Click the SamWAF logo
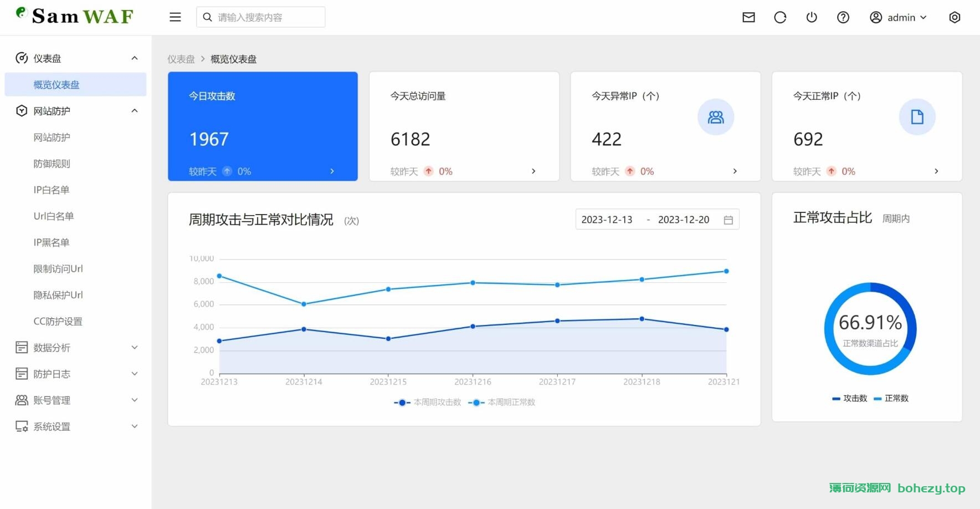 [75, 16]
